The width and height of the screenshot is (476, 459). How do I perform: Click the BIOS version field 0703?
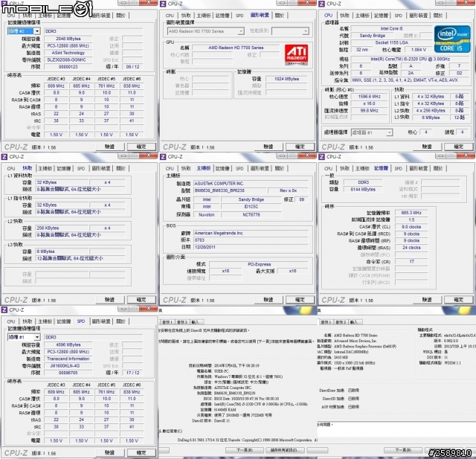251,240
